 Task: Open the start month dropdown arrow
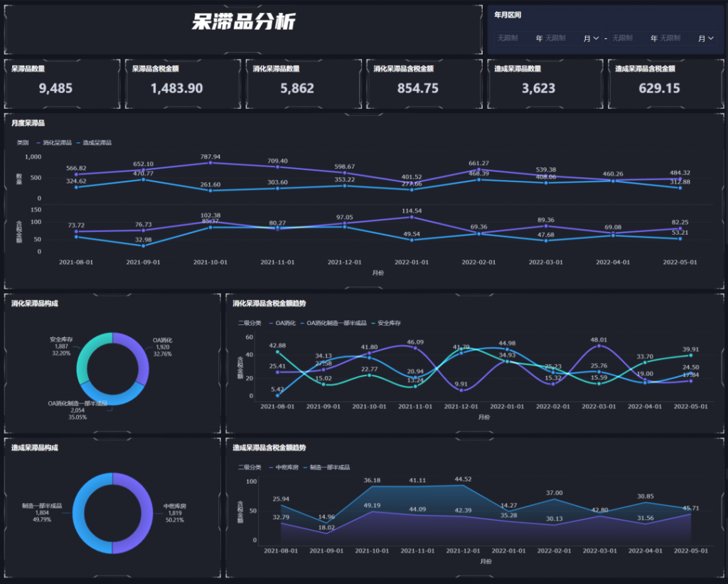point(596,38)
